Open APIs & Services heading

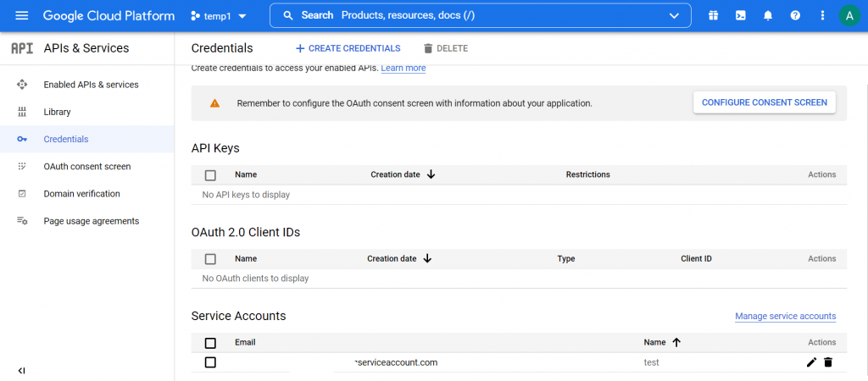click(86, 48)
